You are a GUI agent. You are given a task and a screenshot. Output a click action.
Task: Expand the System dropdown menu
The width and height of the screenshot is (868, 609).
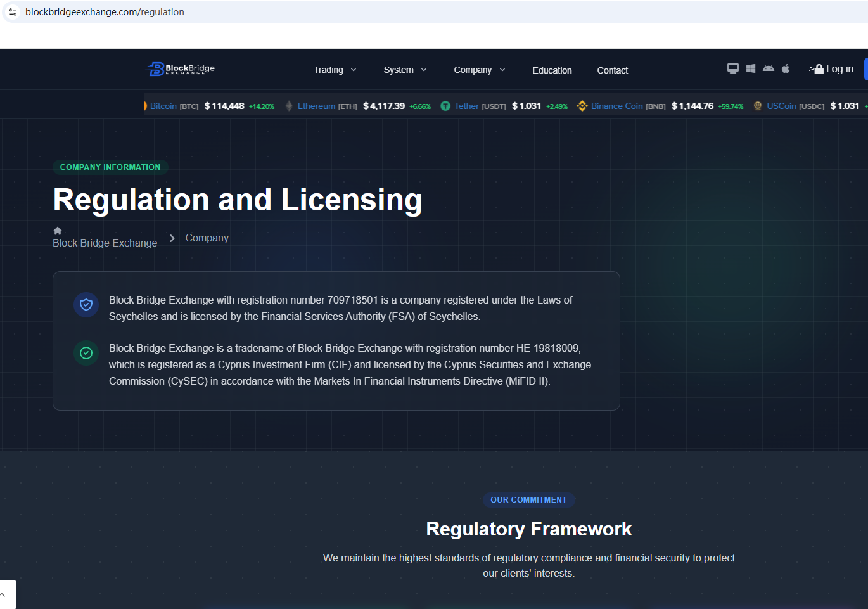405,70
